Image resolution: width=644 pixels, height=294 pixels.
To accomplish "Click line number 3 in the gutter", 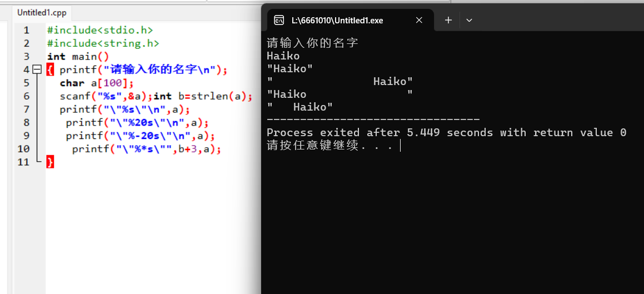I will coord(26,57).
